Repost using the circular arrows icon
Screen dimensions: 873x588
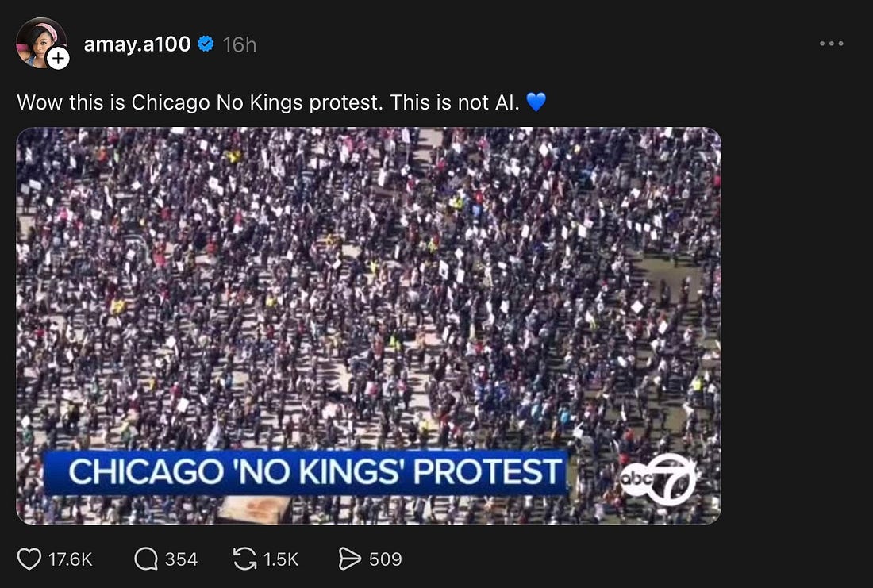pos(244,559)
